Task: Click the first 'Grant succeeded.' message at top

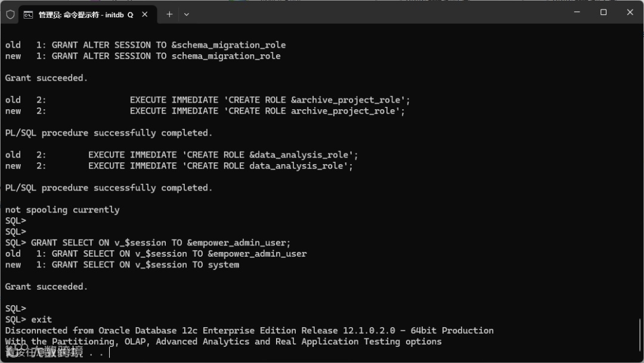Action: pos(47,78)
